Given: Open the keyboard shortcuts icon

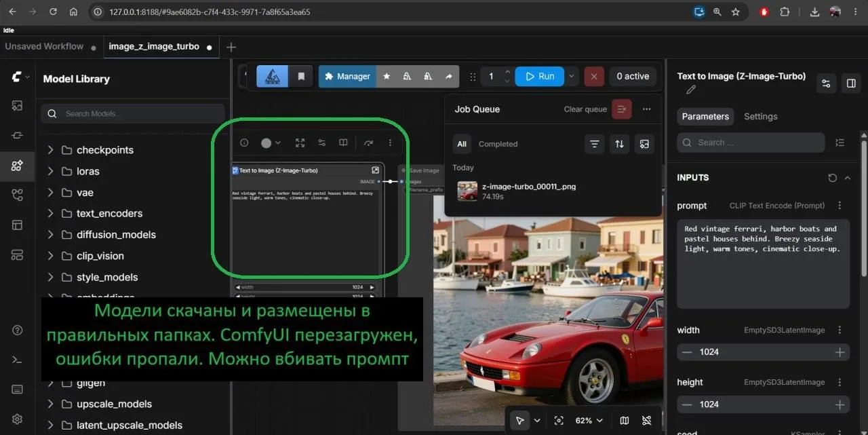Looking at the screenshot, I should tap(17, 390).
